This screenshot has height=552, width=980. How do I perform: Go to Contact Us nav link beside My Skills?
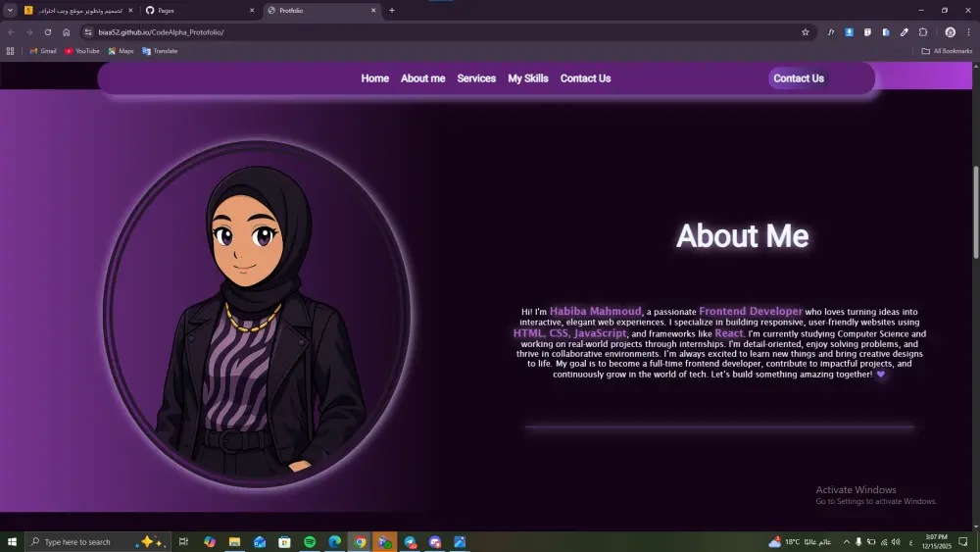point(585,78)
